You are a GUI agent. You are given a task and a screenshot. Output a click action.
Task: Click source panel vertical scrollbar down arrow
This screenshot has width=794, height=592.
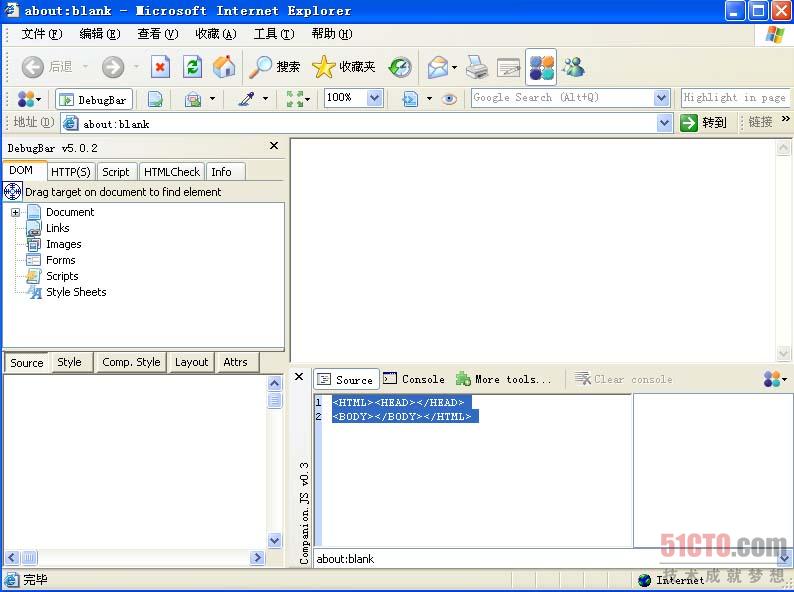pos(274,540)
